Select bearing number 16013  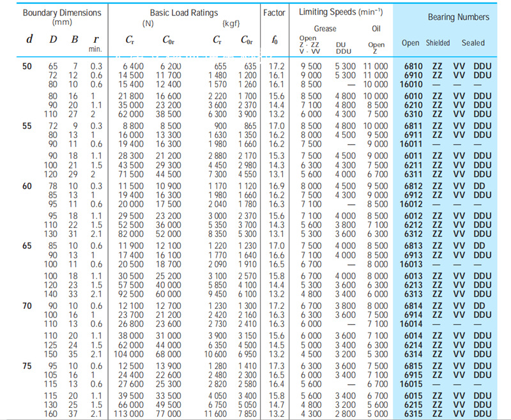(411, 264)
